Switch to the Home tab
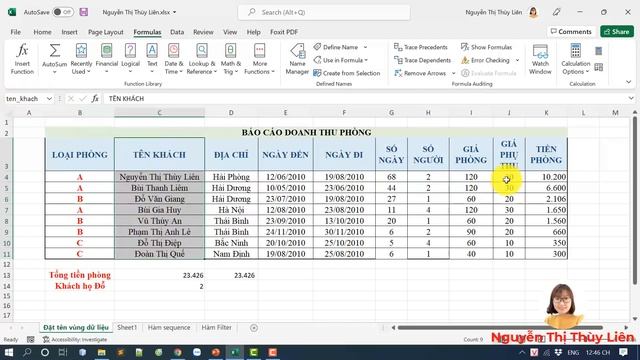Screen dimensions: 640x360 42,32
